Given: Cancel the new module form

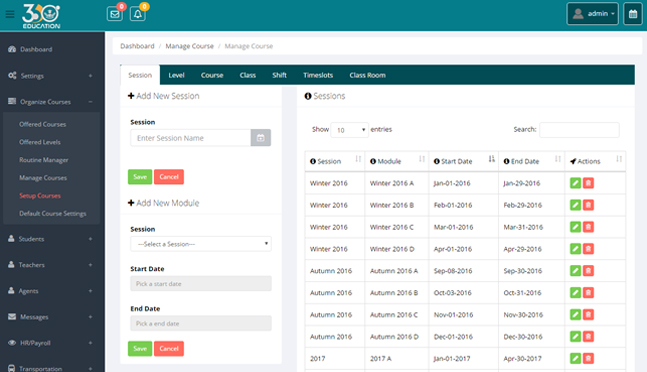Looking at the screenshot, I should [x=169, y=348].
